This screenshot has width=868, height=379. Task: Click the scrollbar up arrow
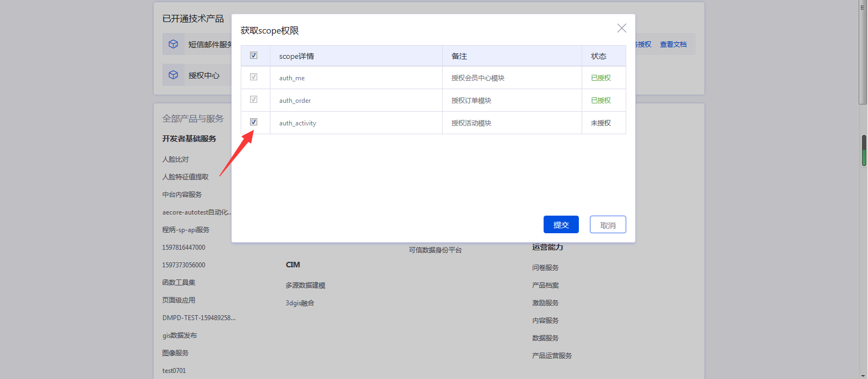[x=863, y=4]
